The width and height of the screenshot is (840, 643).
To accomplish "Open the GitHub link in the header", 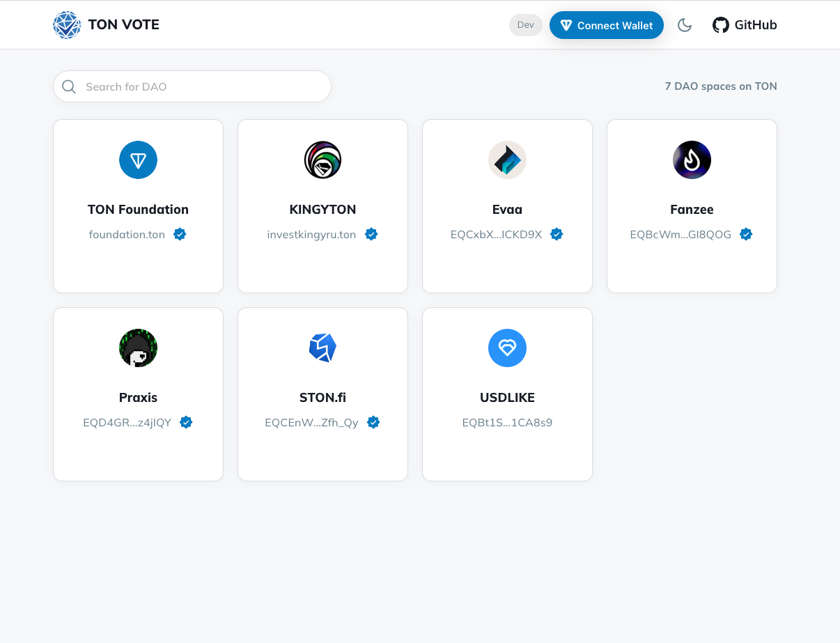I will click(745, 25).
